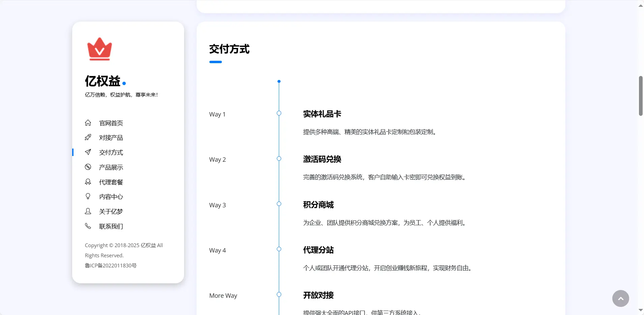644x315 pixels.
Task: Navigate to 联系我们 page
Action: point(111,226)
